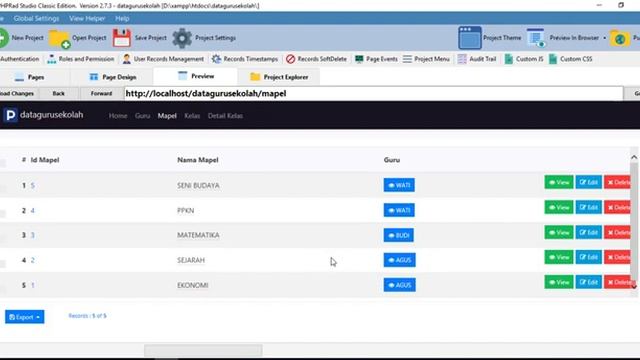Image resolution: width=640 pixels, height=360 pixels.
Task: Open Home in site navbar
Action: click(x=118, y=116)
